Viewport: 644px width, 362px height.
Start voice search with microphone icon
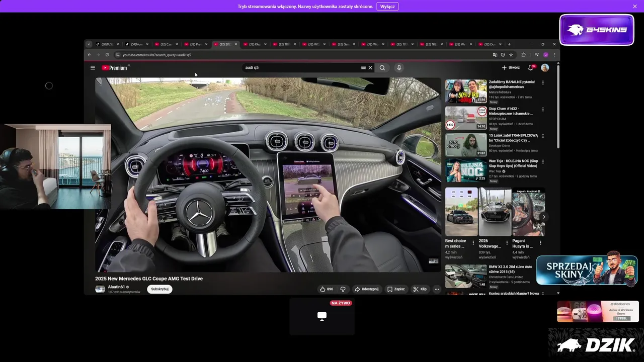[x=399, y=68]
